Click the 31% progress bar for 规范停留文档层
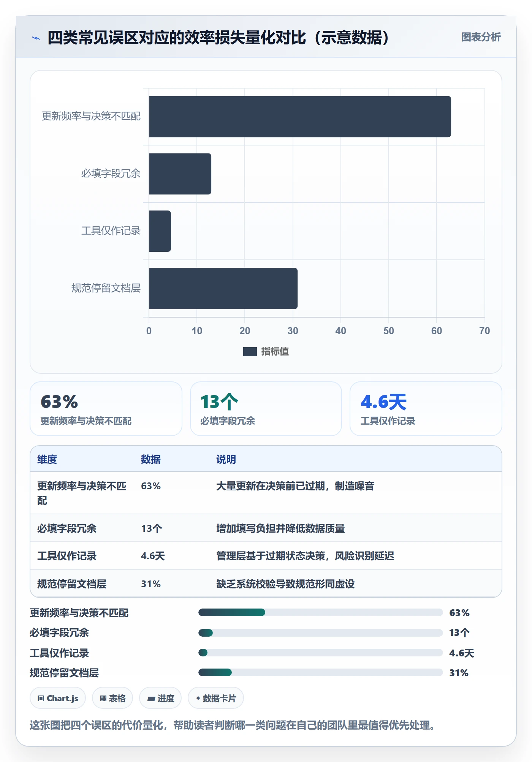The width and height of the screenshot is (532, 762). pyautogui.click(x=320, y=673)
